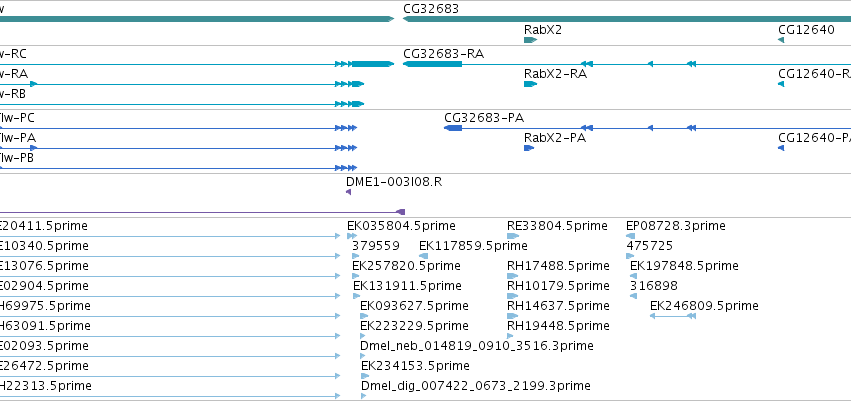851x401 pixels.
Task: Click the EK246809.5prime label
Action: pyautogui.click(x=704, y=306)
